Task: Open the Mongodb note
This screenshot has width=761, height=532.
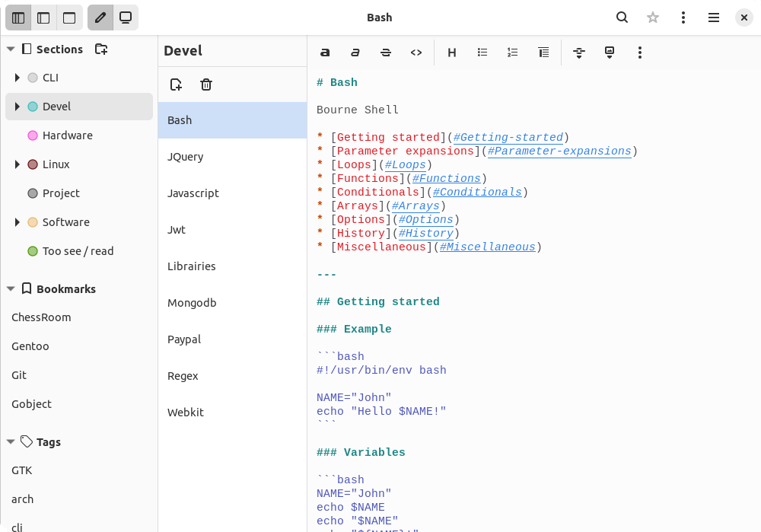Action: [x=232, y=303]
